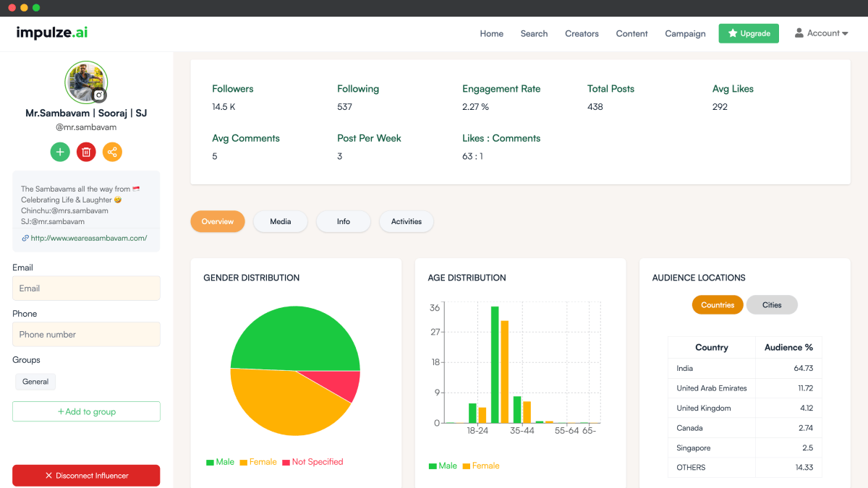Click the red trash delete icon

click(x=86, y=152)
